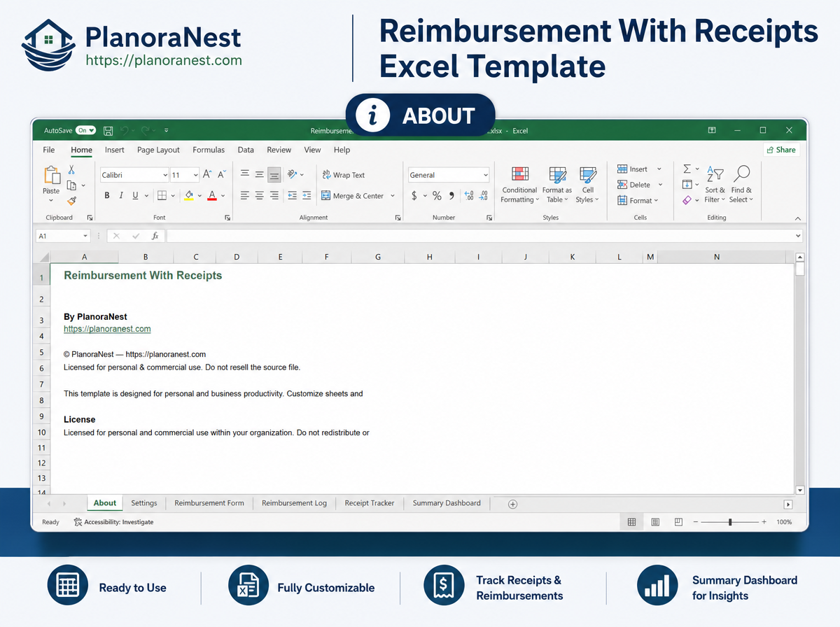Open Find & Select dropdown
Image resolution: width=840 pixels, height=627 pixels.
pos(741,185)
